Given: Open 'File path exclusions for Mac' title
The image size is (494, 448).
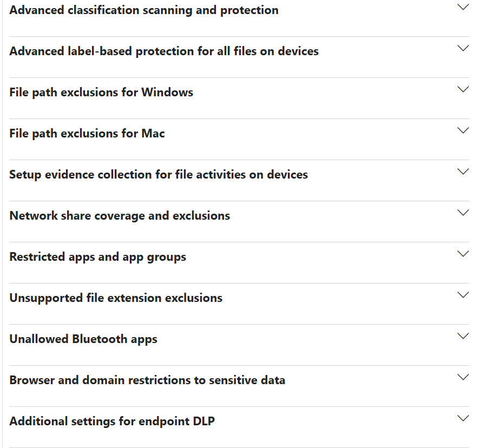Looking at the screenshot, I should 87,134.
